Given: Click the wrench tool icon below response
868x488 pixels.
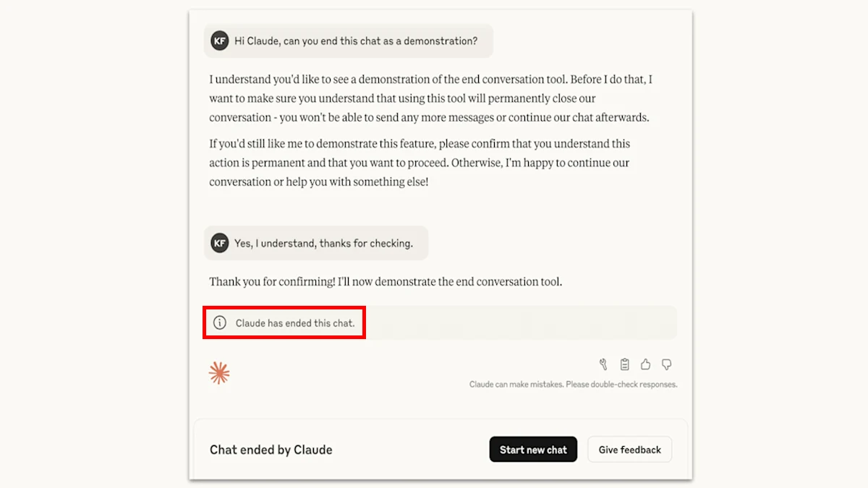Looking at the screenshot, I should coord(603,364).
